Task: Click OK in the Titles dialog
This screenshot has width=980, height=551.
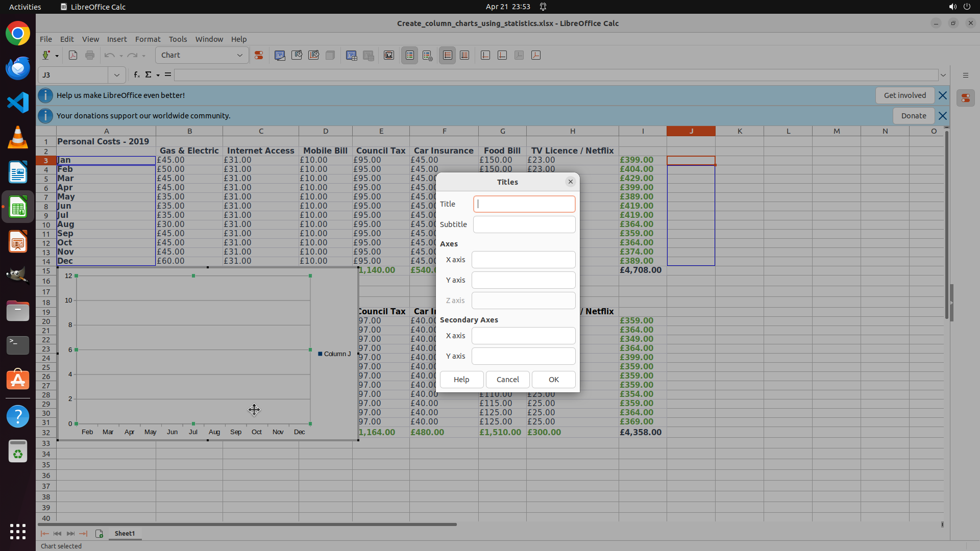Action: tap(553, 380)
